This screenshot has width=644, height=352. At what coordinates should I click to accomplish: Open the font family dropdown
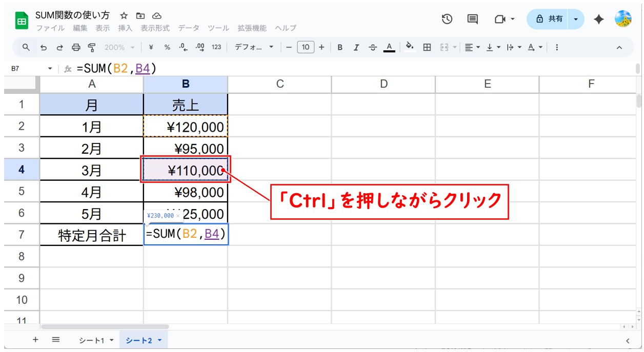click(x=254, y=47)
